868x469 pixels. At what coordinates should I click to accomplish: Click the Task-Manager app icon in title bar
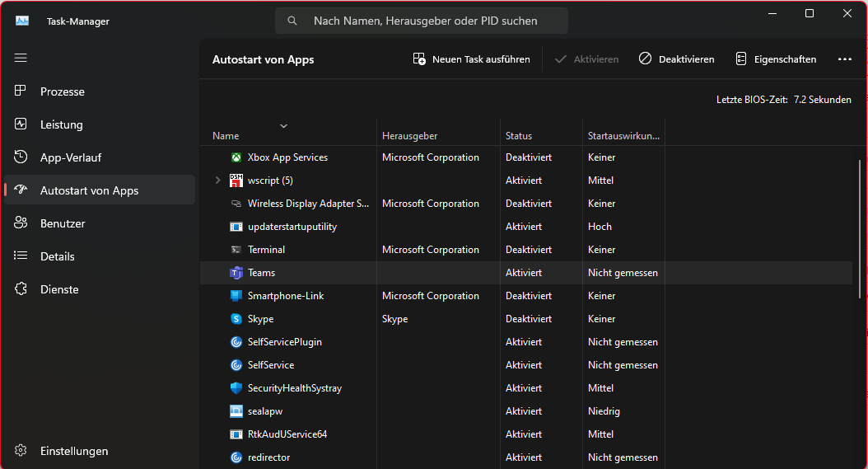22,21
